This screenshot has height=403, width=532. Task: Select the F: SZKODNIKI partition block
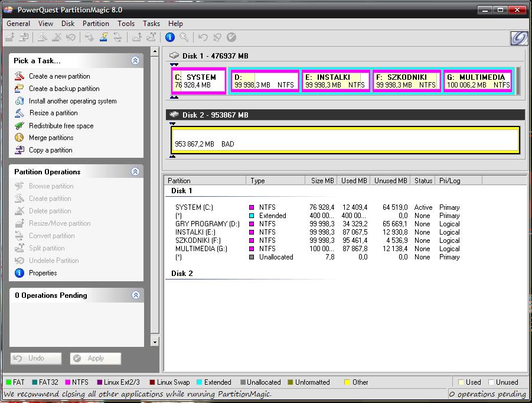tap(406, 81)
